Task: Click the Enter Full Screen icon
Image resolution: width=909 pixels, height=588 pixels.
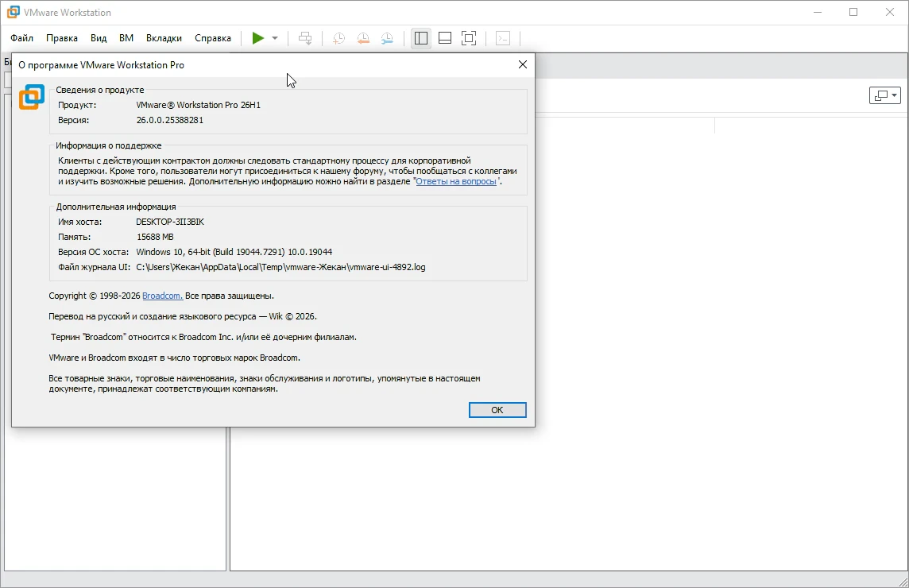Action: (x=469, y=38)
